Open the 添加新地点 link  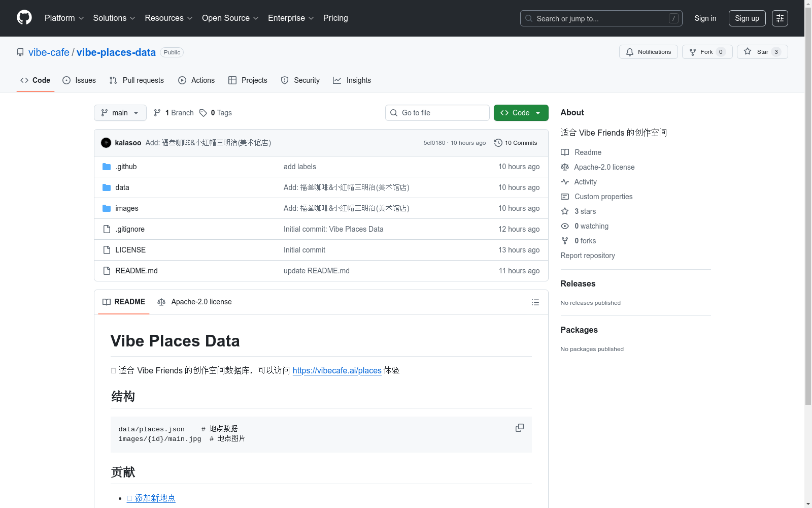point(151,498)
